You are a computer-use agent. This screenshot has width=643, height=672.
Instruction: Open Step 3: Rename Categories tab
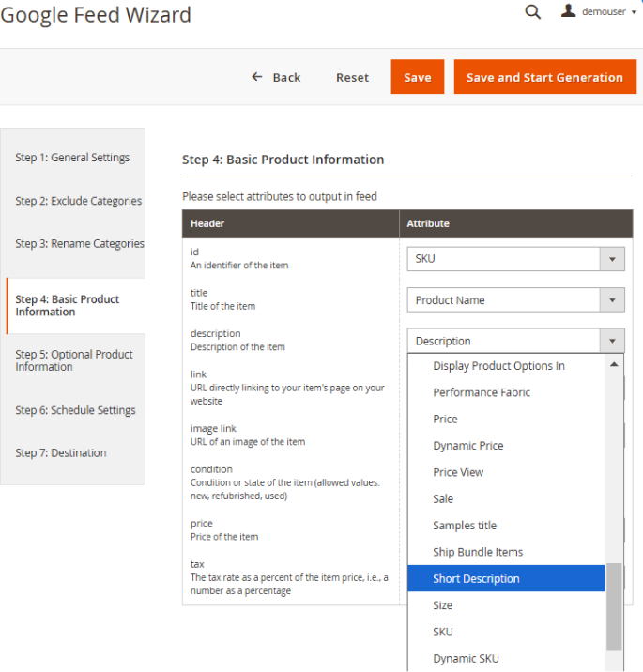80,243
